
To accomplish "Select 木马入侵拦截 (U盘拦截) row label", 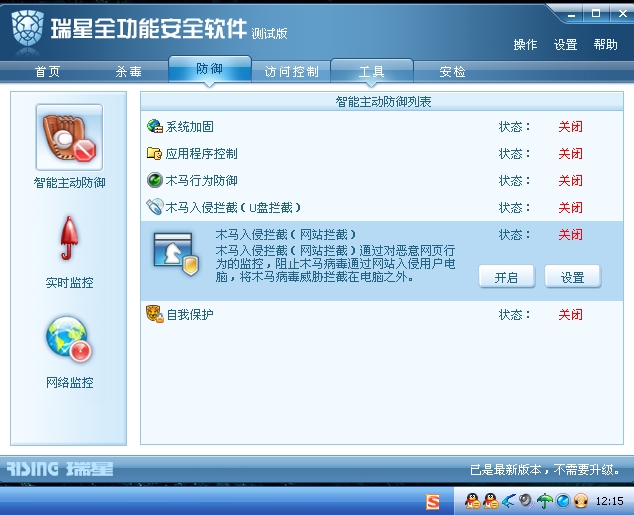I will [x=233, y=207].
